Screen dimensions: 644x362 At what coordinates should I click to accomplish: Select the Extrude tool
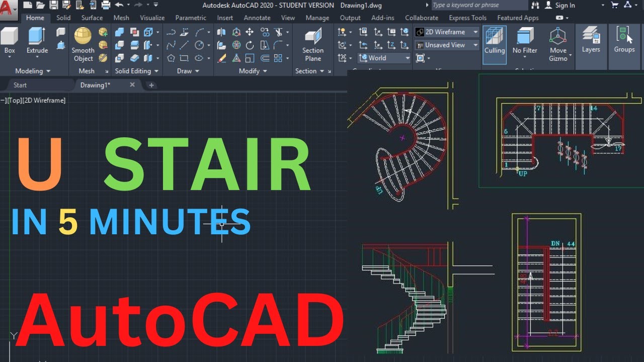point(37,41)
